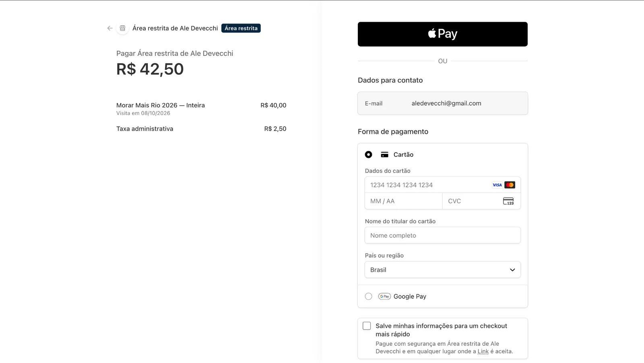Click the MM / AA expiry field

click(x=404, y=201)
